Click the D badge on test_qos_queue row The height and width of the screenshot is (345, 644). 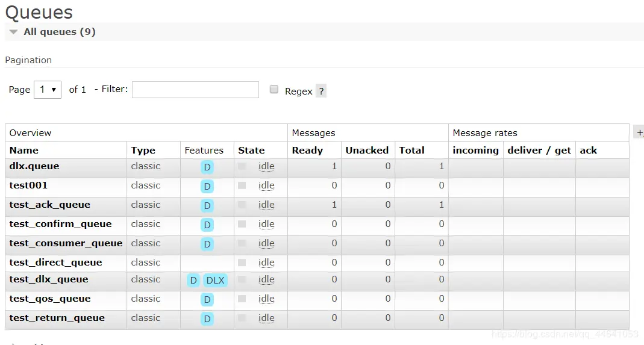click(x=207, y=299)
